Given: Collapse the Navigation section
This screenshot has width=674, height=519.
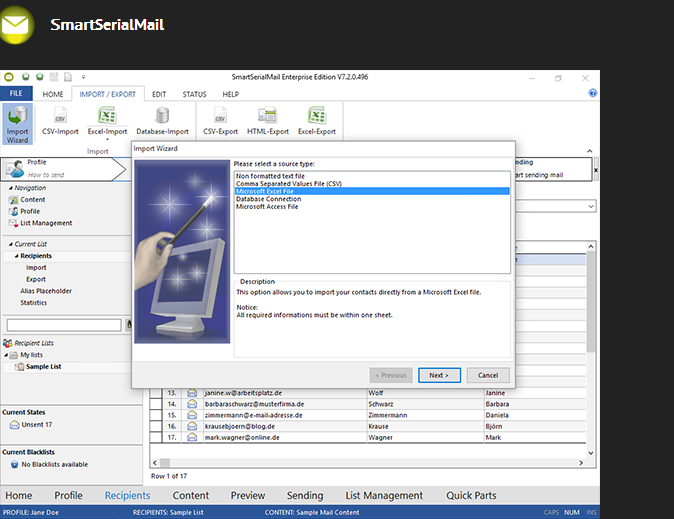Looking at the screenshot, I should 11,188.
